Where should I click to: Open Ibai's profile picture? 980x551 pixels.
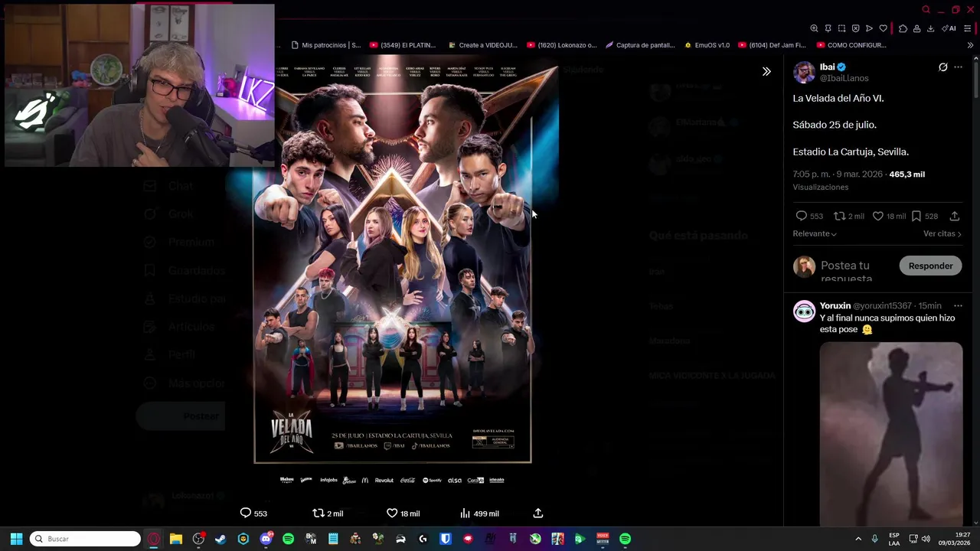pyautogui.click(x=804, y=73)
